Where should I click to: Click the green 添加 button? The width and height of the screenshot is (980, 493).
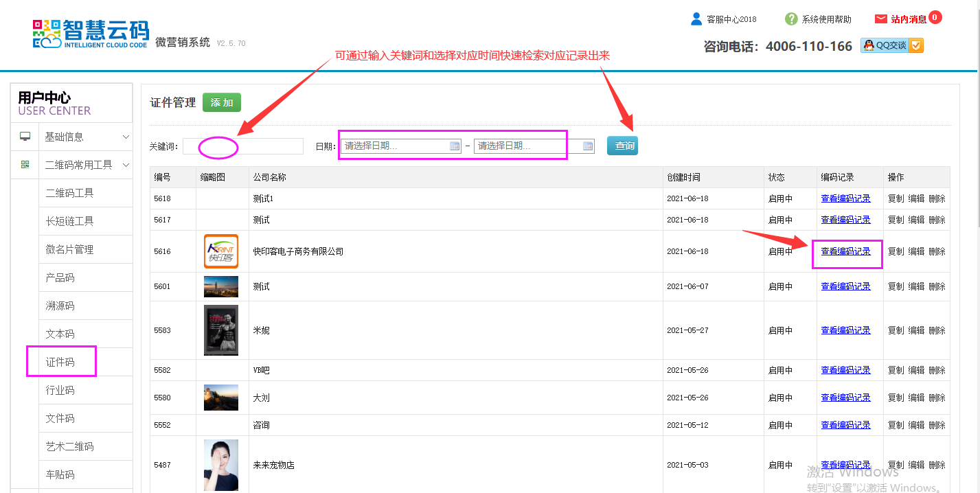click(x=222, y=102)
